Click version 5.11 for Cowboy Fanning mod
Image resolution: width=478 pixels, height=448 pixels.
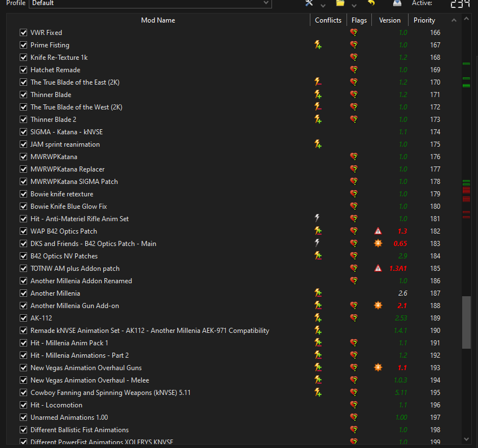coord(401,393)
